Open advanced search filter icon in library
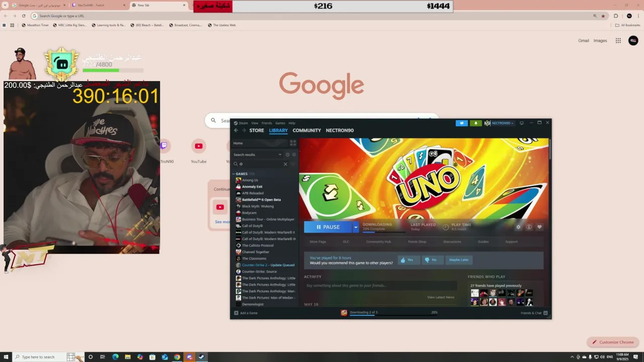 [293, 164]
